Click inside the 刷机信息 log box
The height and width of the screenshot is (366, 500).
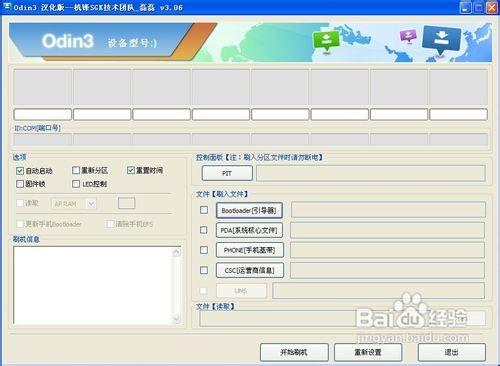click(x=93, y=285)
